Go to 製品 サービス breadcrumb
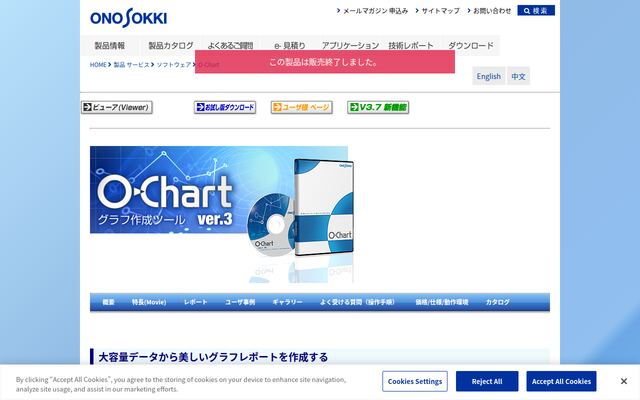 tap(131, 65)
